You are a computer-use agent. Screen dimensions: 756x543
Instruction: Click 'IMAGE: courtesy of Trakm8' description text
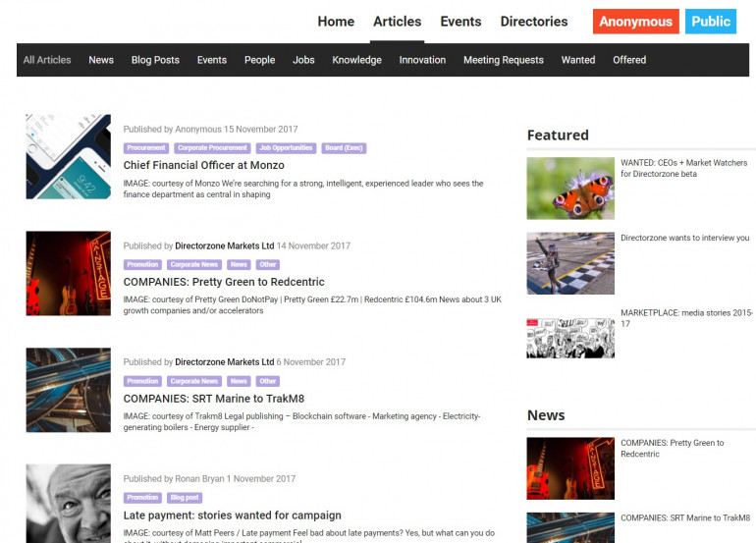(301, 422)
